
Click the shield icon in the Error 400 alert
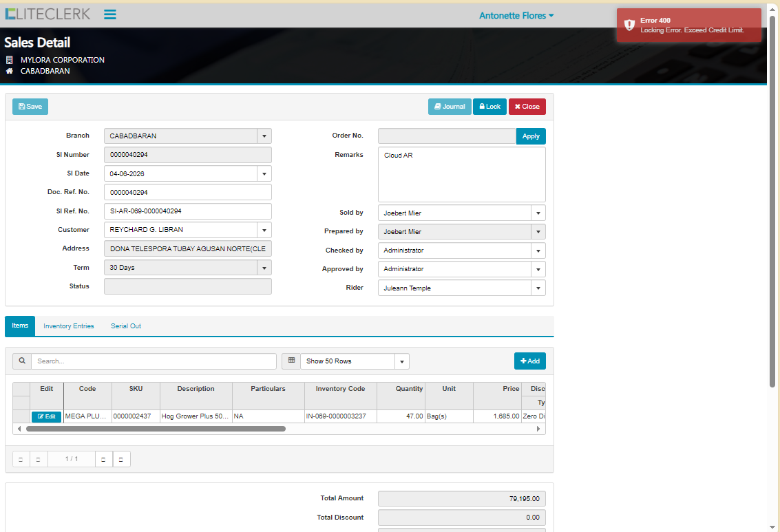pos(629,25)
